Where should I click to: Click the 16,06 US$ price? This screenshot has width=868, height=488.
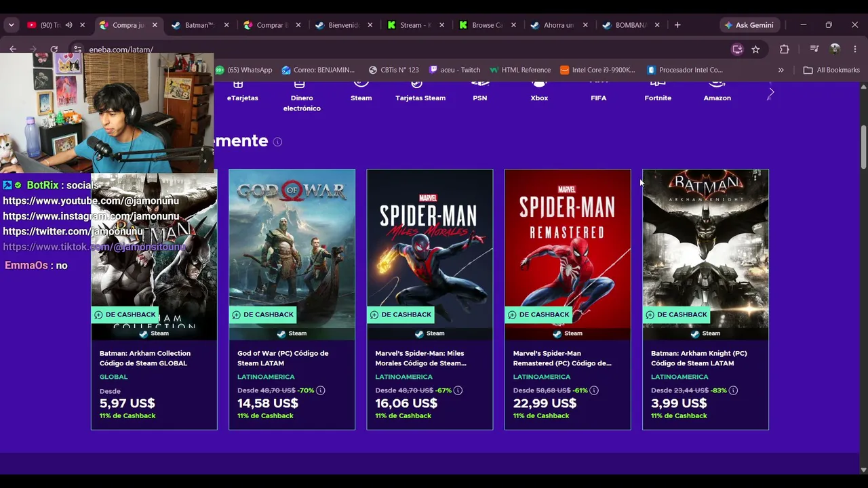point(406,403)
